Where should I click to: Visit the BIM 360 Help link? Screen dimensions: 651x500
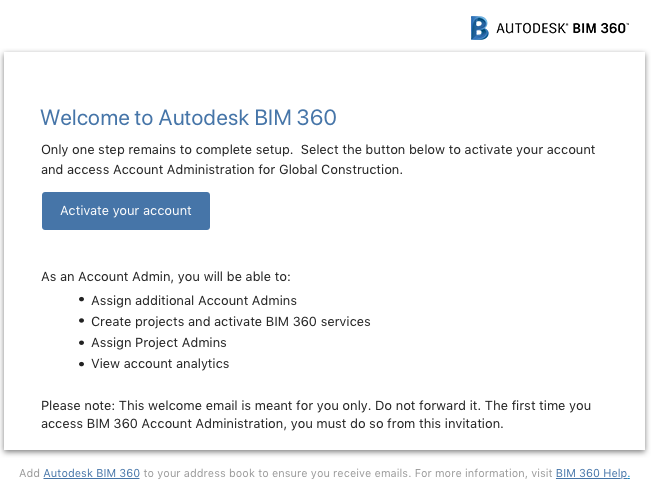593,473
